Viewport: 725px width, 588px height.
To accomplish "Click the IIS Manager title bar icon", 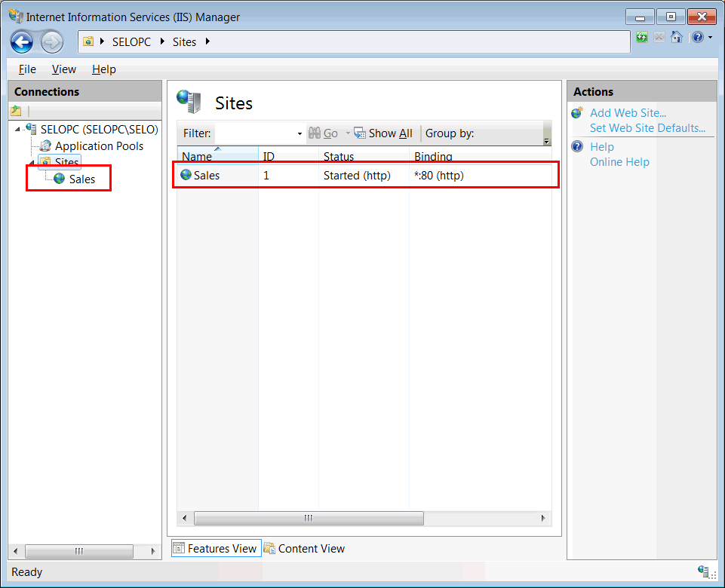I will click(16, 17).
